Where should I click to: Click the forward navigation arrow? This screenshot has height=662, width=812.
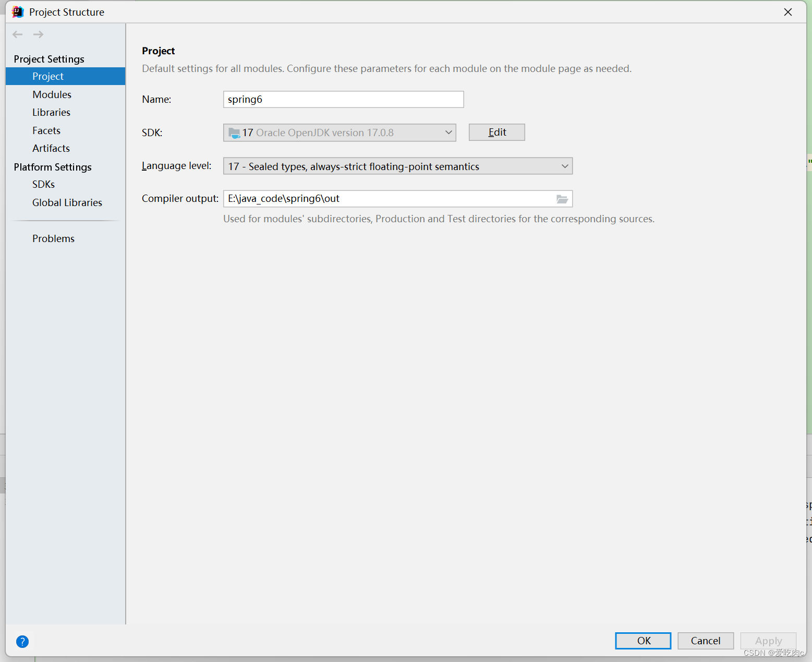(38, 34)
